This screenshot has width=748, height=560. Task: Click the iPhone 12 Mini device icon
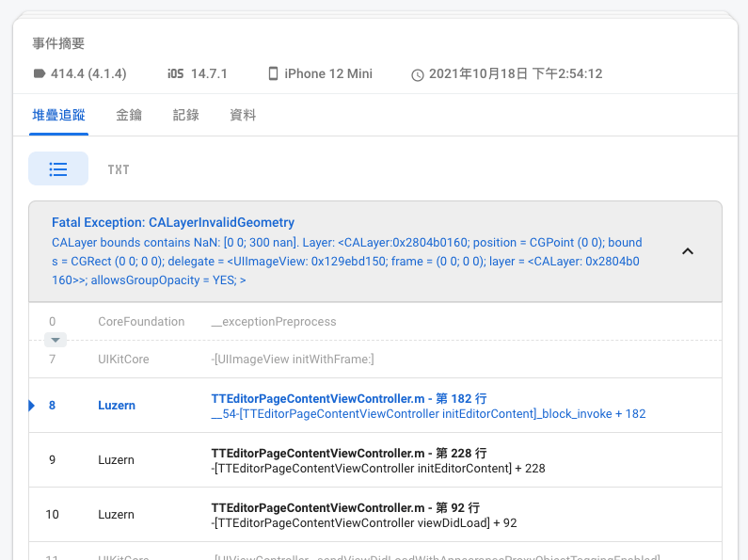273,73
